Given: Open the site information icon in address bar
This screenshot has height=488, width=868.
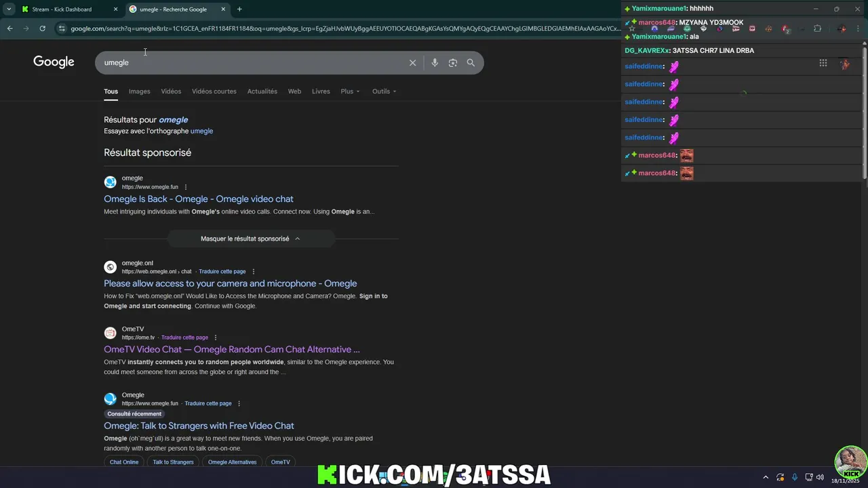Looking at the screenshot, I should pyautogui.click(x=62, y=28).
